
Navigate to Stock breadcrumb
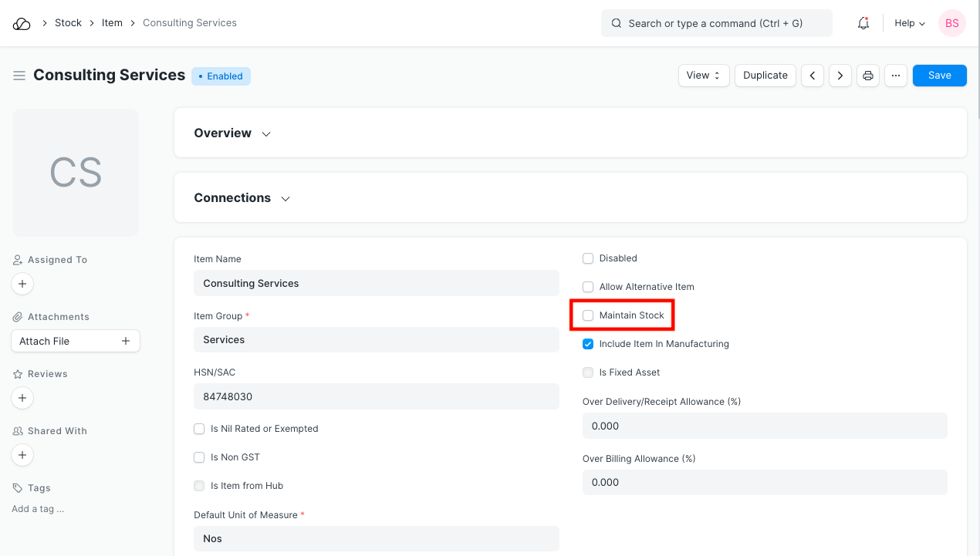[68, 23]
